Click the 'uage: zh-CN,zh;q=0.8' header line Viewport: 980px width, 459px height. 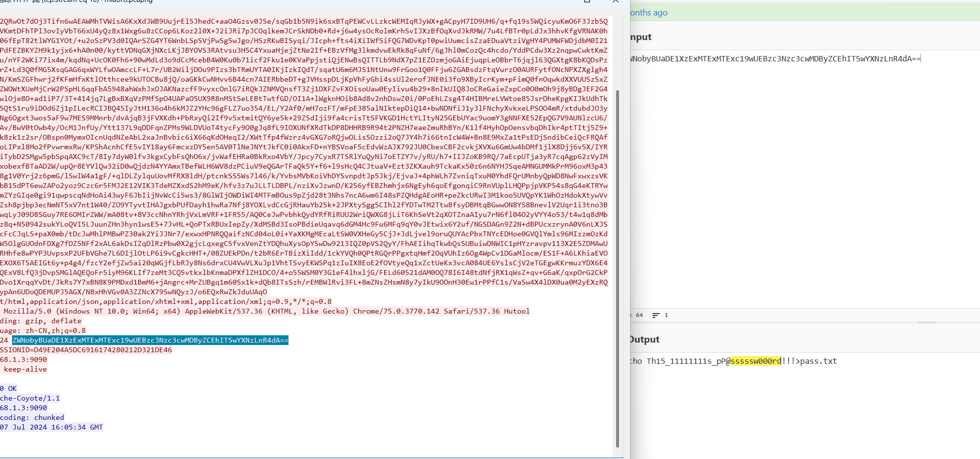(43, 330)
